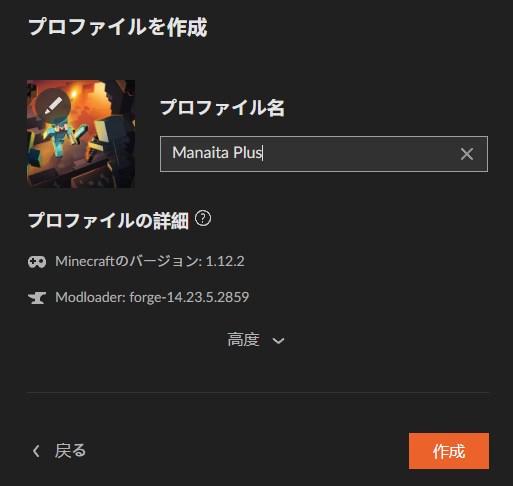
Task: Click the Manaita Plus text inside name box
Action: tap(217, 153)
